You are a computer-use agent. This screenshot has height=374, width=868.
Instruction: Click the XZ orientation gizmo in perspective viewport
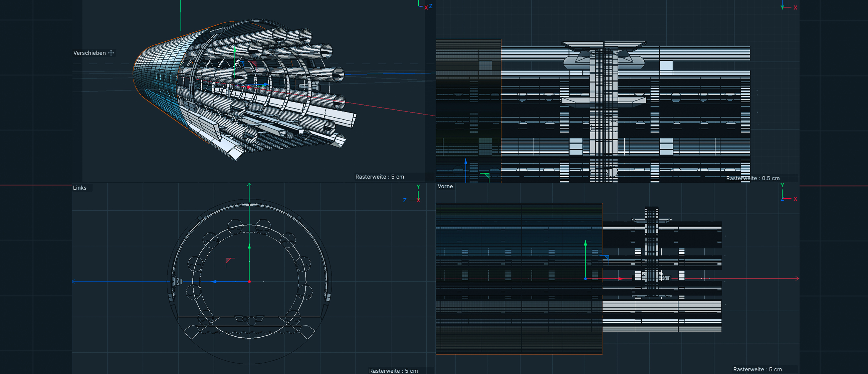point(425,5)
